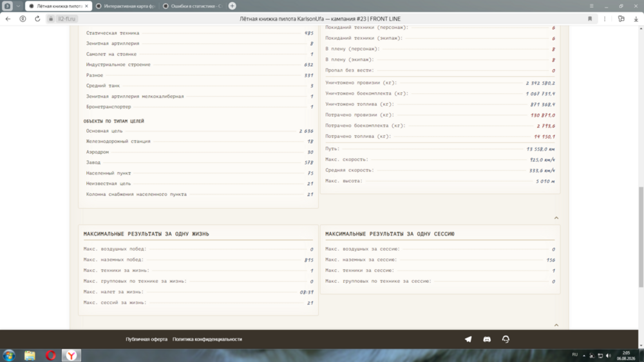This screenshot has height=362, width=644.
Task: Expand the tab list dropdown arrow
Action: 18,6
